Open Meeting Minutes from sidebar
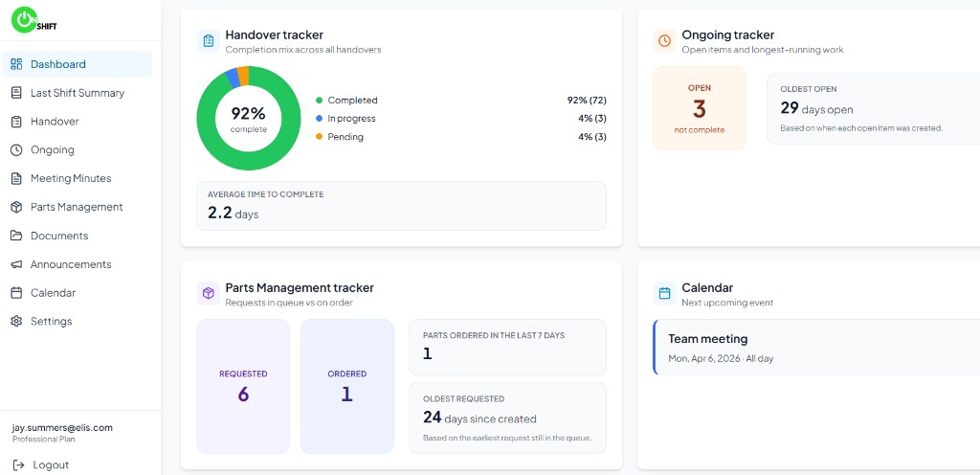980x475 pixels. (77, 178)
